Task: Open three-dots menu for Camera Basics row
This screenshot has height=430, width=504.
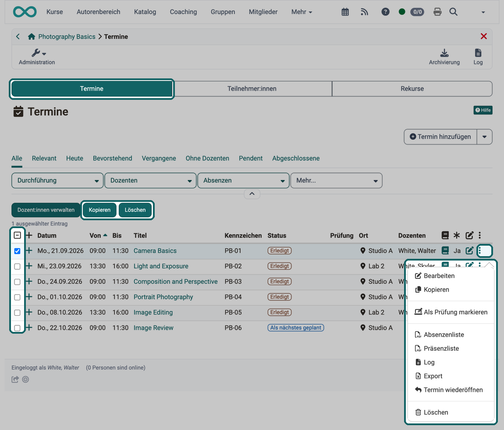Action: coord(479,251)
